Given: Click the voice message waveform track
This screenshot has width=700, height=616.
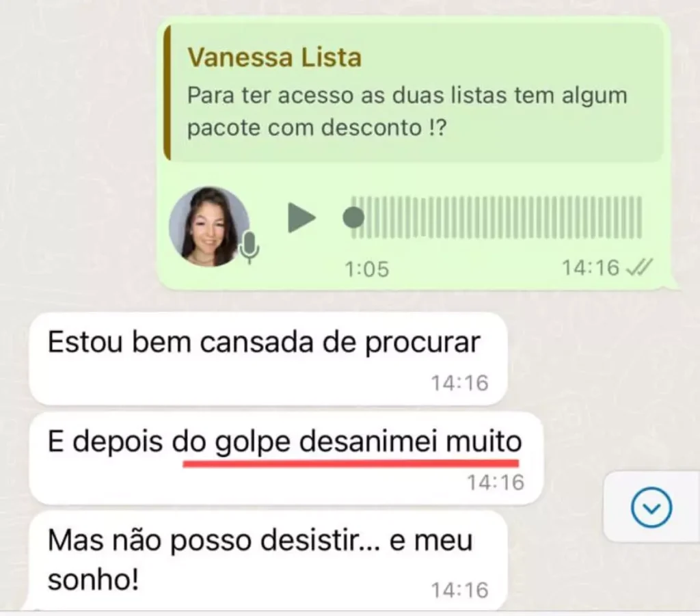Looking at the screenshot, I should [x=496, y=217].
